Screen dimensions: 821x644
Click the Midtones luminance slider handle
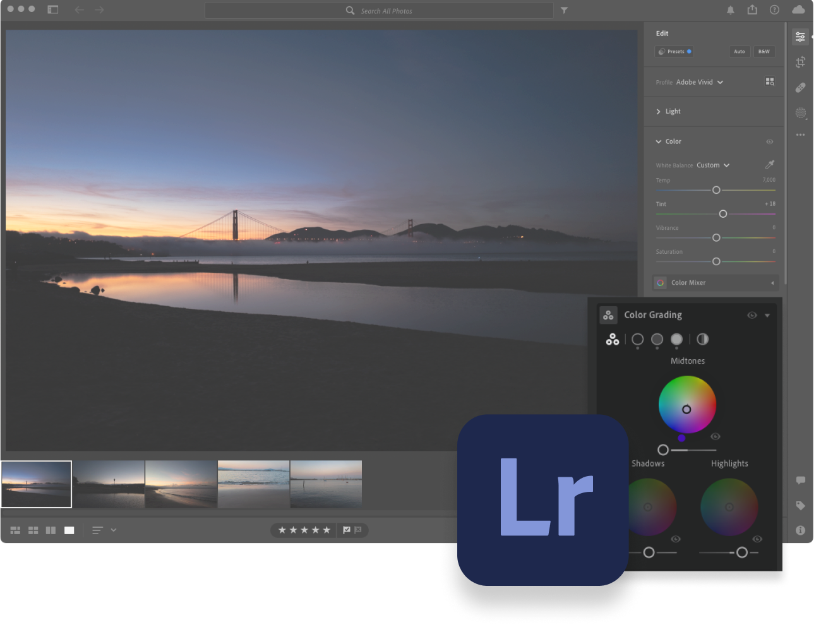click(x=663, y=450)
